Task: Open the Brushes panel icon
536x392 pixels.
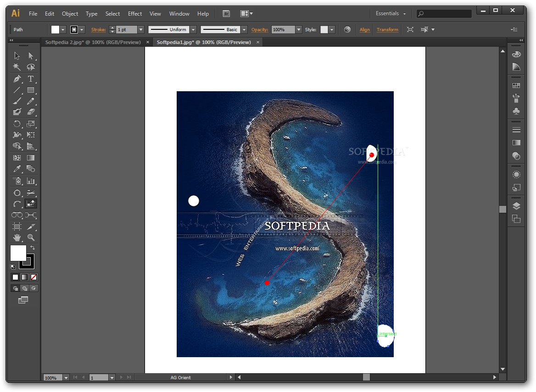Action: [x=516, y=98]
